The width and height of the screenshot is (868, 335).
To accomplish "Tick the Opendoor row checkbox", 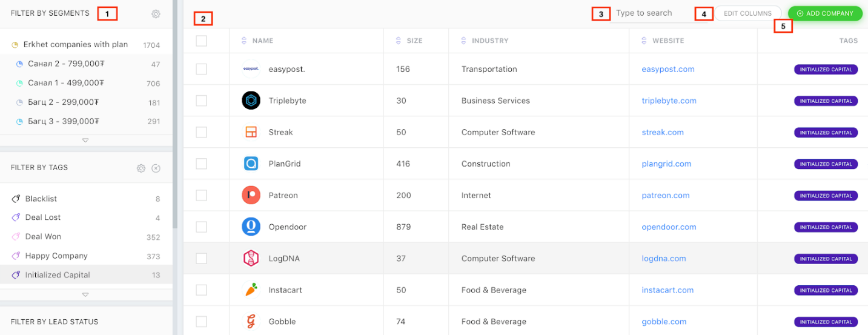I will pyautogui.click(x=202, y=227).
